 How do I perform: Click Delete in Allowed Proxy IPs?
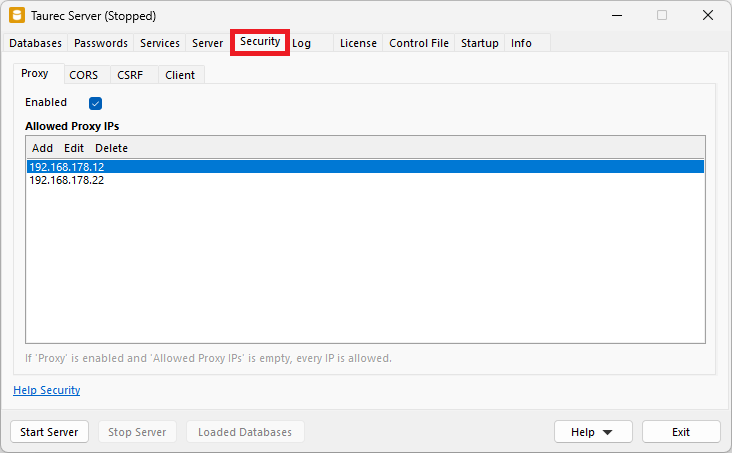pyautogui.click(x=112, y=148)
